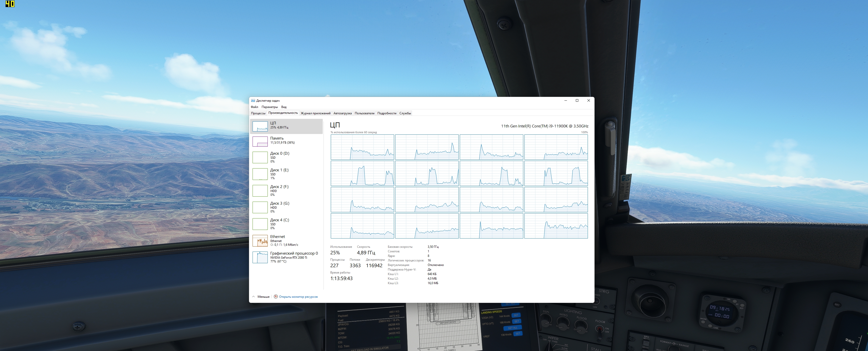Click the Отключено virtualization value
The image size is (868, 351).
436,265
